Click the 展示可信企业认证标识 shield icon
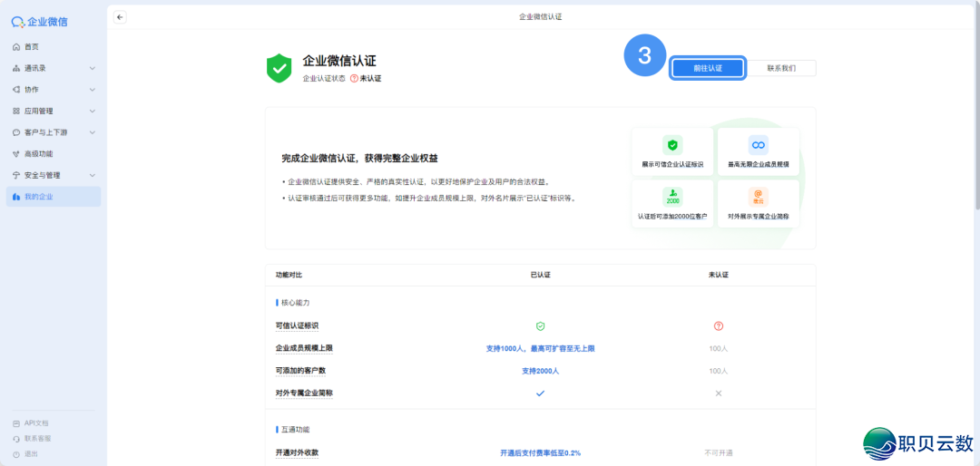 pyautogui.click(x=672, y=145)
